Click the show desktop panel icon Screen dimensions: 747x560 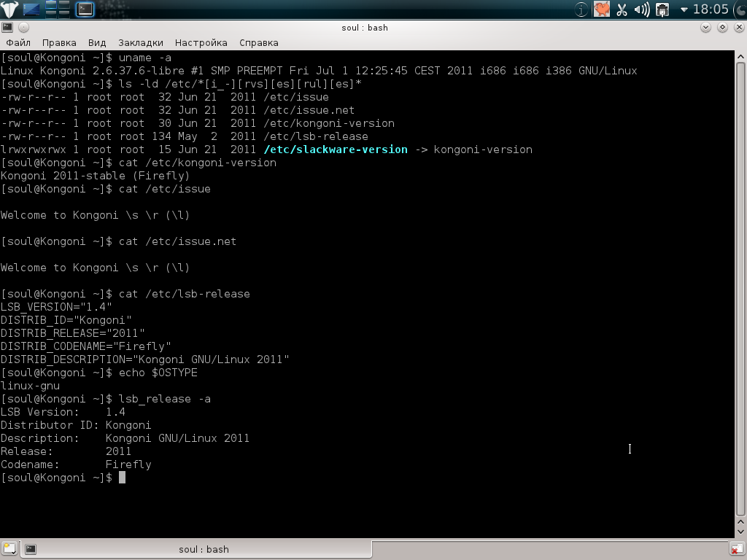31,9
